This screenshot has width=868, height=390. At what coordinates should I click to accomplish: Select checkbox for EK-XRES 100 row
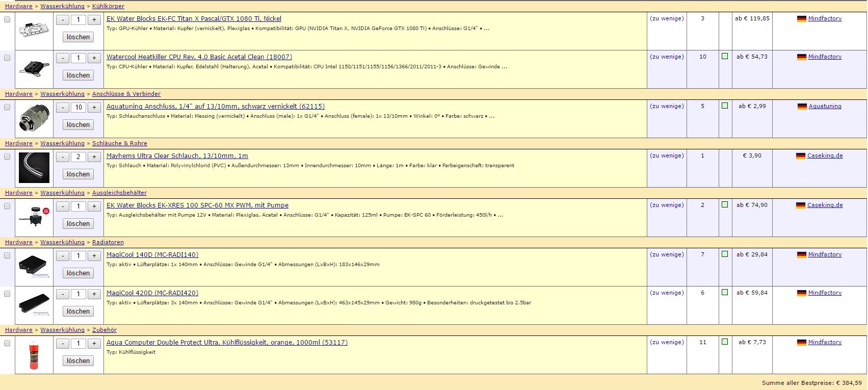pos(7,206)
